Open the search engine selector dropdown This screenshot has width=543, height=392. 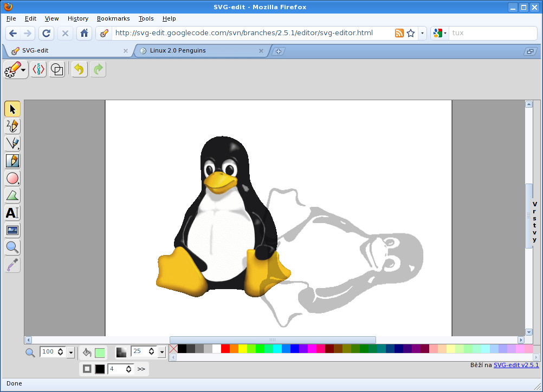(440, 33)
